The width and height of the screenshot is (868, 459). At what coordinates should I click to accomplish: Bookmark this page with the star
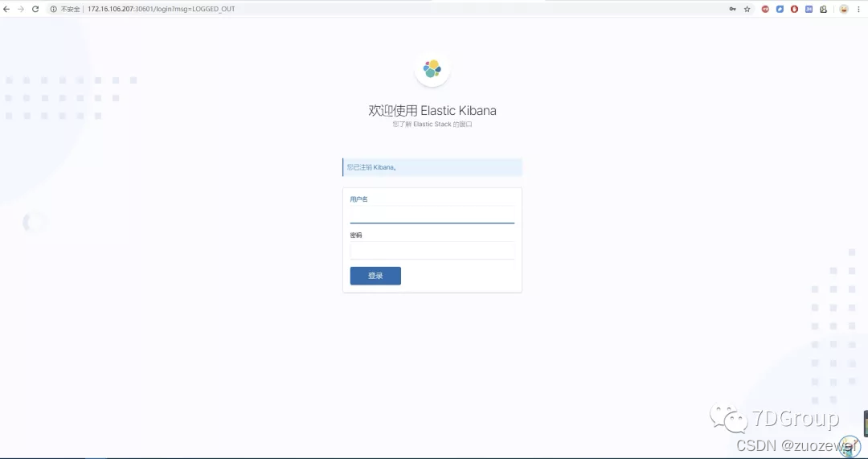747,9
